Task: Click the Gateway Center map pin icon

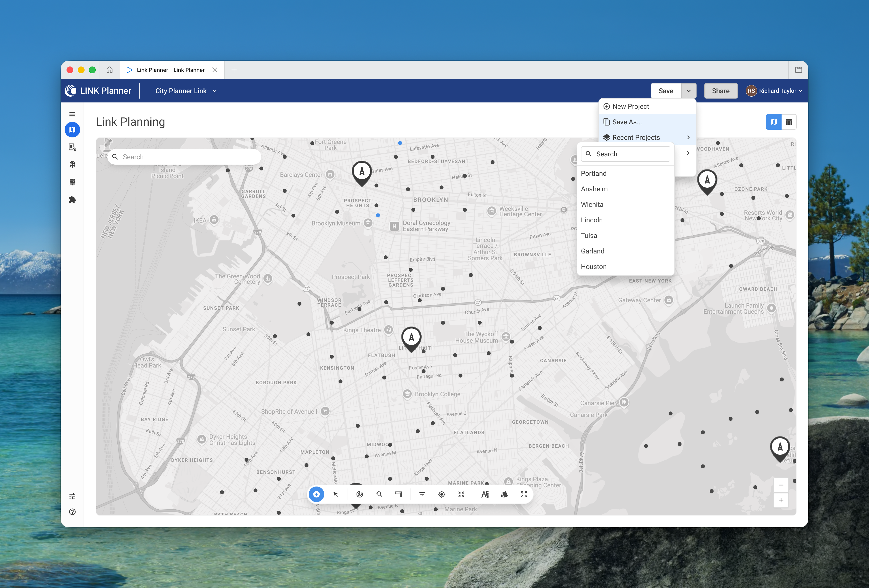Action: (669, 300)
